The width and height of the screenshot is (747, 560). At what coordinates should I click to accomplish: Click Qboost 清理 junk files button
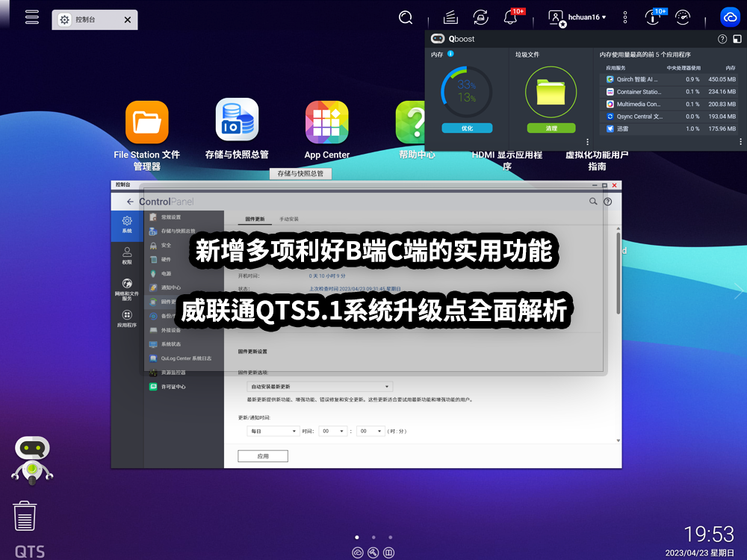click(x=551, y=128)
